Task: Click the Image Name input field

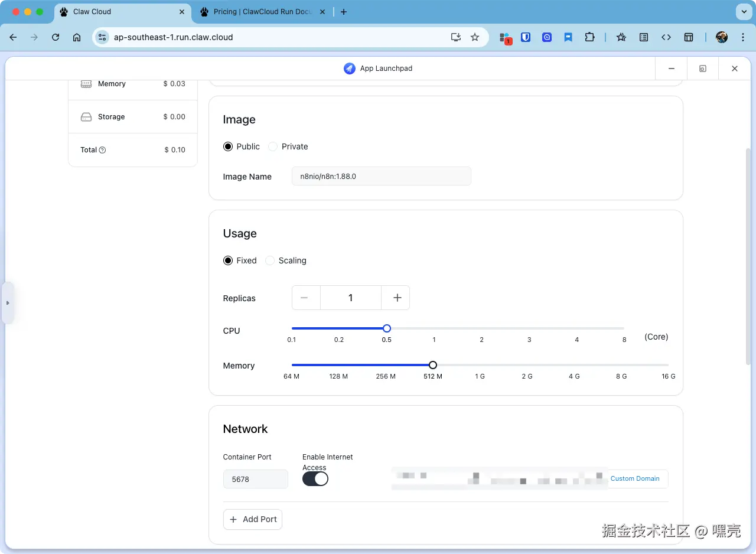Action: (382, 176)
